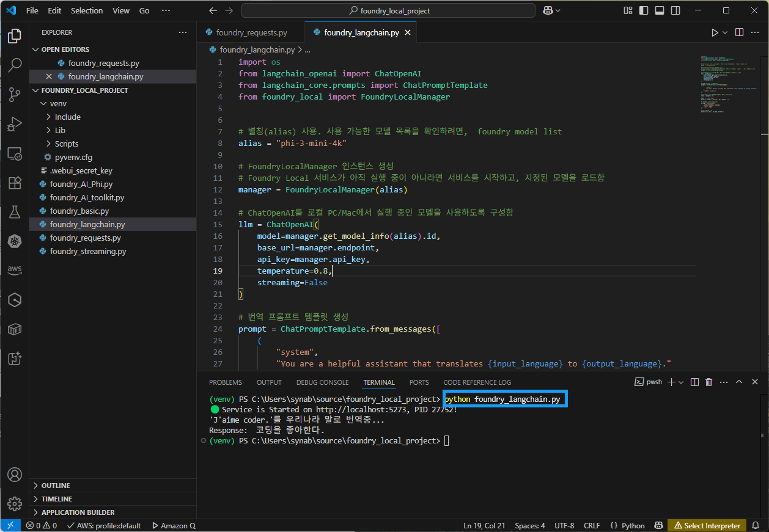This screenshot has width=769, height=532.
Task: Expand the OUTLINE section
Action: [x=113, y=486]
